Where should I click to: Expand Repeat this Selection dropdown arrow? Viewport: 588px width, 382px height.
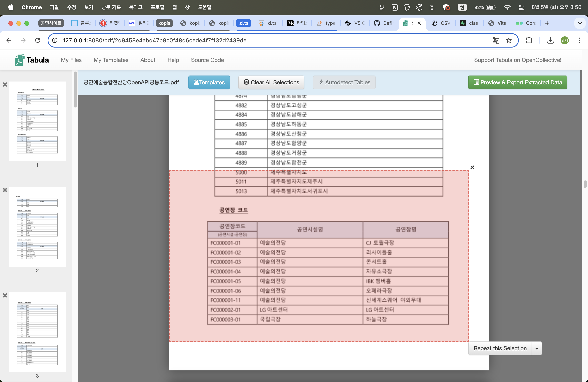537,348
